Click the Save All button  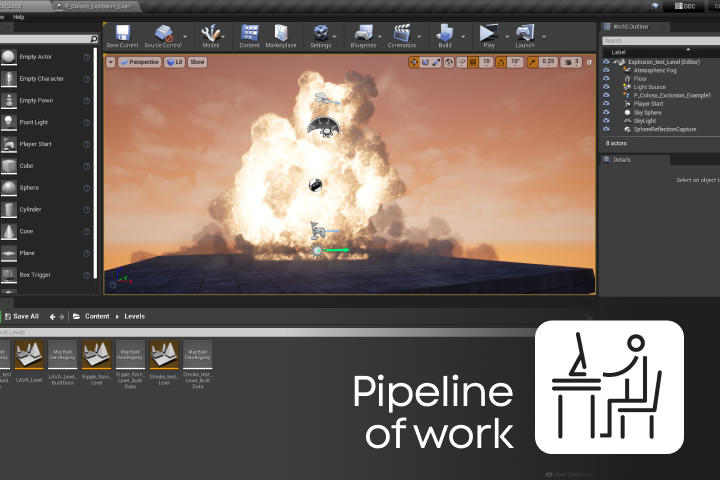point(22,316)
